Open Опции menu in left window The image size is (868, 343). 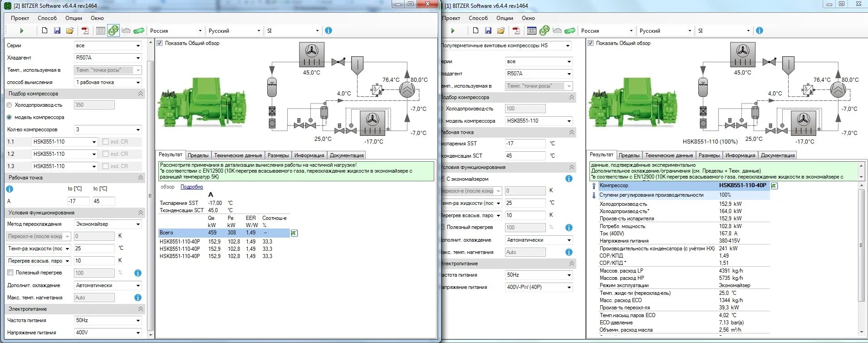tap(74, 18)
